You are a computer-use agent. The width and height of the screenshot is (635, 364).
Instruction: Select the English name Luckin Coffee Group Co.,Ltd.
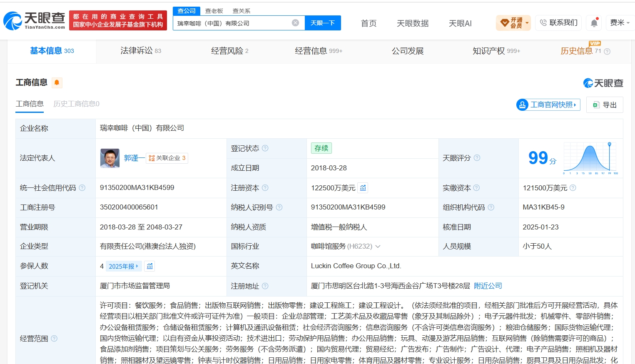[x=356, y=266]
